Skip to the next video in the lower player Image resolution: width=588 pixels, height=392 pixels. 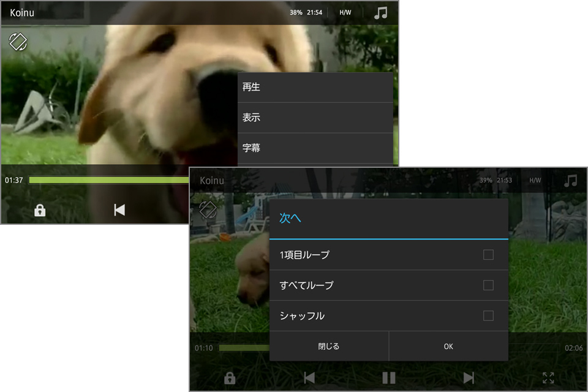[x=469, y=377]
